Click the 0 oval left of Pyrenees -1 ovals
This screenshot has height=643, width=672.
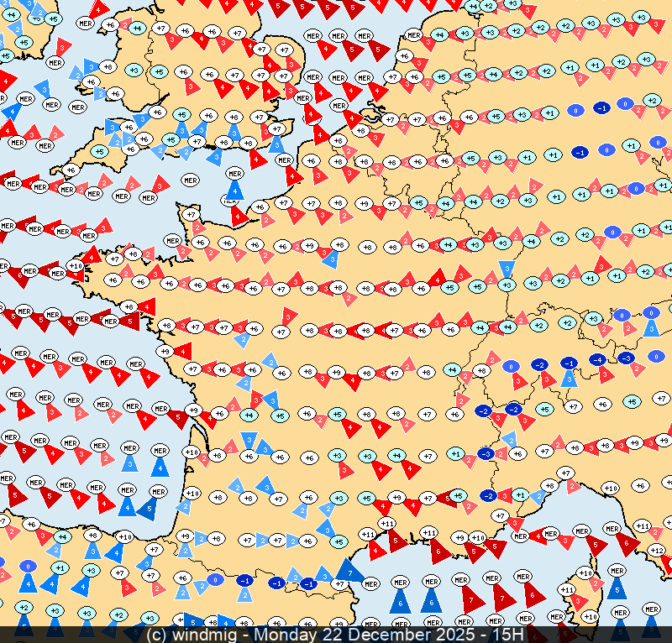[215, 579]
